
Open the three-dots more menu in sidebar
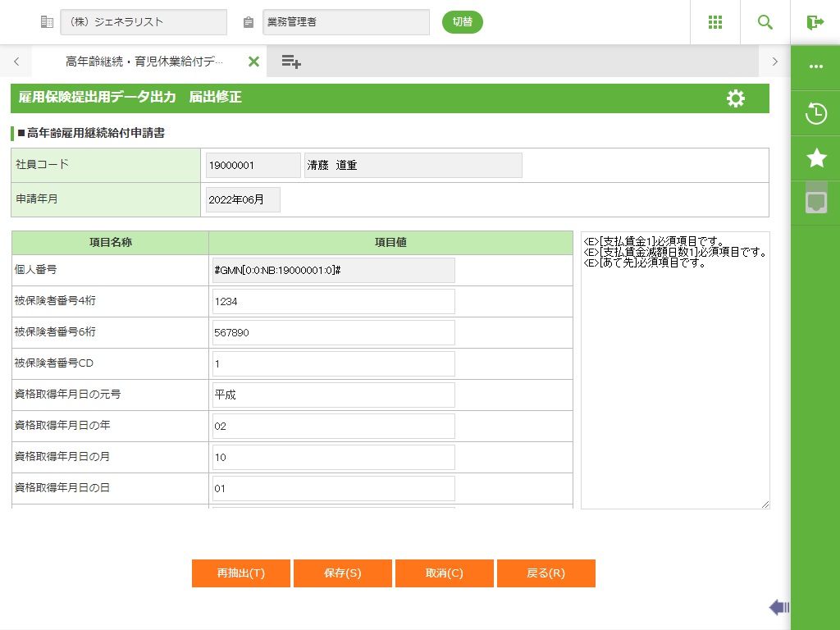tap(815, 67)
